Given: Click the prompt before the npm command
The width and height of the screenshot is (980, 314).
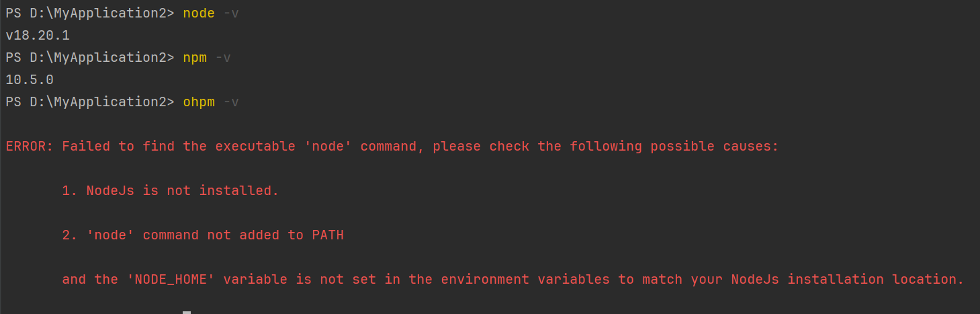Looking at the screenshot, I should (x=90, y=58).
